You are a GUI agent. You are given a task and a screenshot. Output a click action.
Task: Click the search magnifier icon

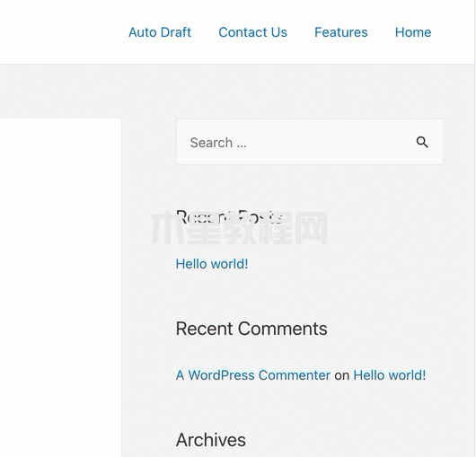pos(422,142)
